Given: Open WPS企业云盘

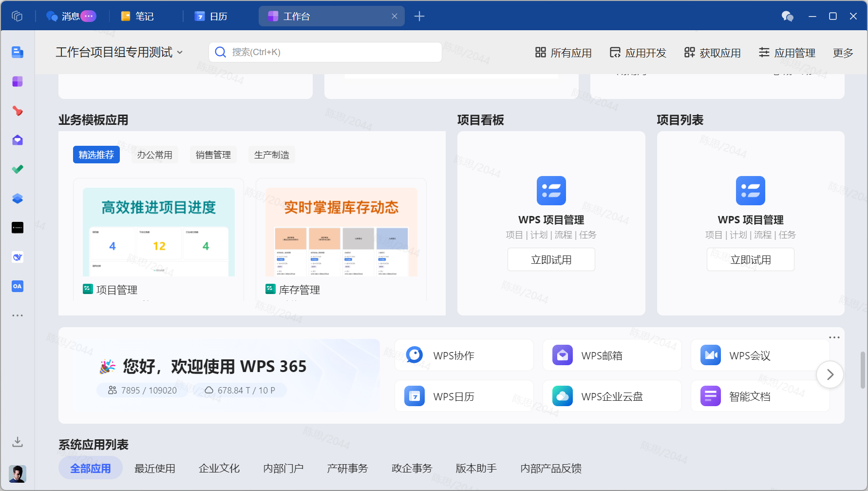Looking at the screenshot, I should (611, 396).
